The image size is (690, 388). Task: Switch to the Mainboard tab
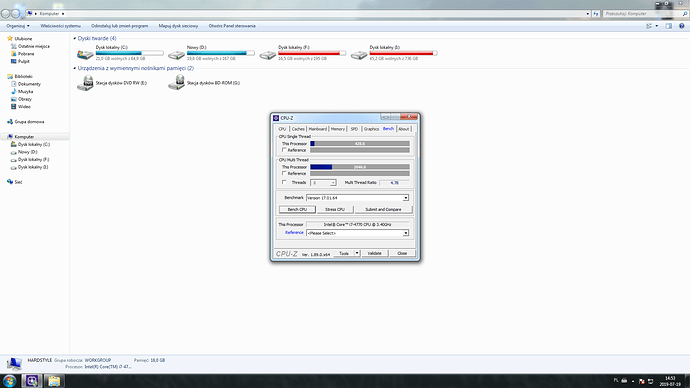pos(318,129)
